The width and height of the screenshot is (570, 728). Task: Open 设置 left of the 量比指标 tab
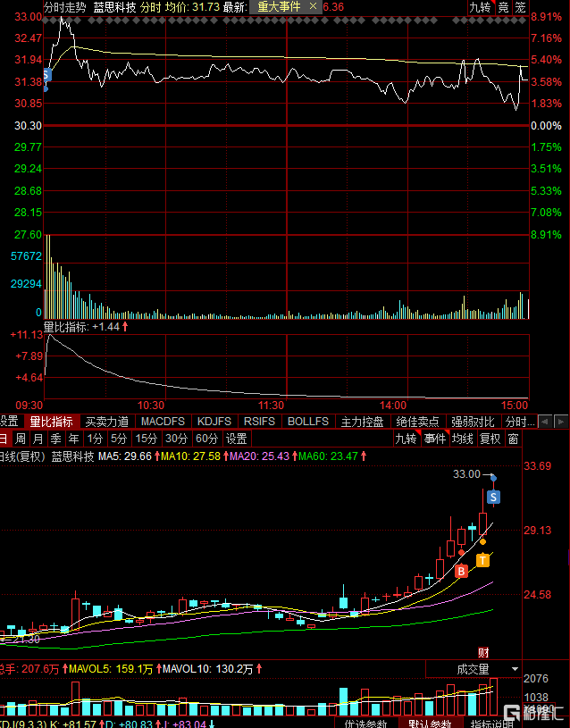point(9,422)
